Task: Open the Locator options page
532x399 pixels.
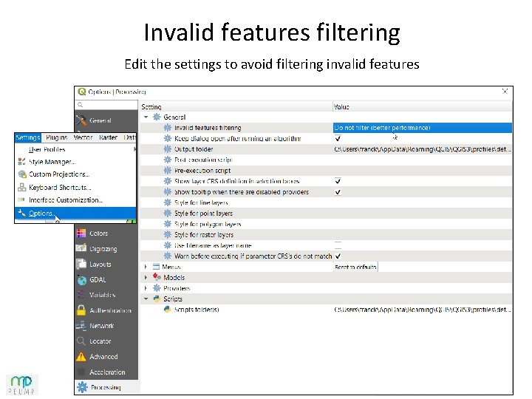Action: pos(100,341)
